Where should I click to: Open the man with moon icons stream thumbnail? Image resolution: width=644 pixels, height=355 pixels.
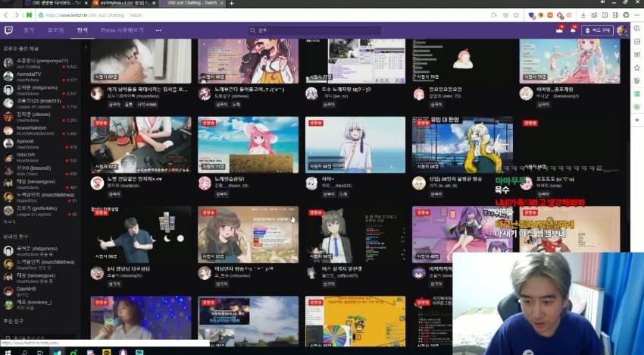pos(141,235)
